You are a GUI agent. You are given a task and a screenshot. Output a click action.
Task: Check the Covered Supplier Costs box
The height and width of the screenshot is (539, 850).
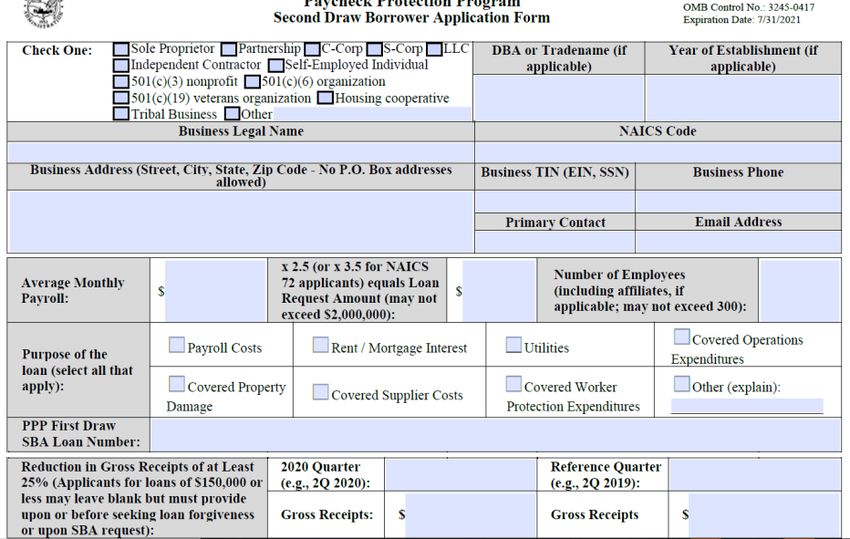(321, 393)
